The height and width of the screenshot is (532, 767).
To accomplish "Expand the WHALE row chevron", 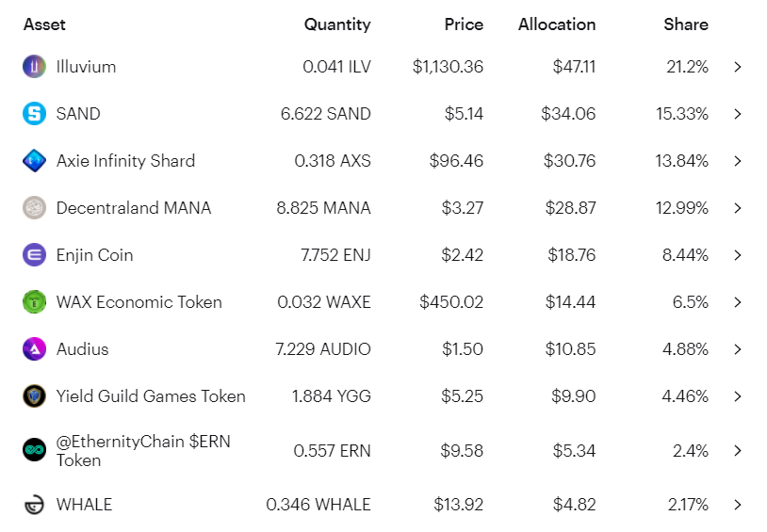I will pyautogui.click(x=738, y=505).
